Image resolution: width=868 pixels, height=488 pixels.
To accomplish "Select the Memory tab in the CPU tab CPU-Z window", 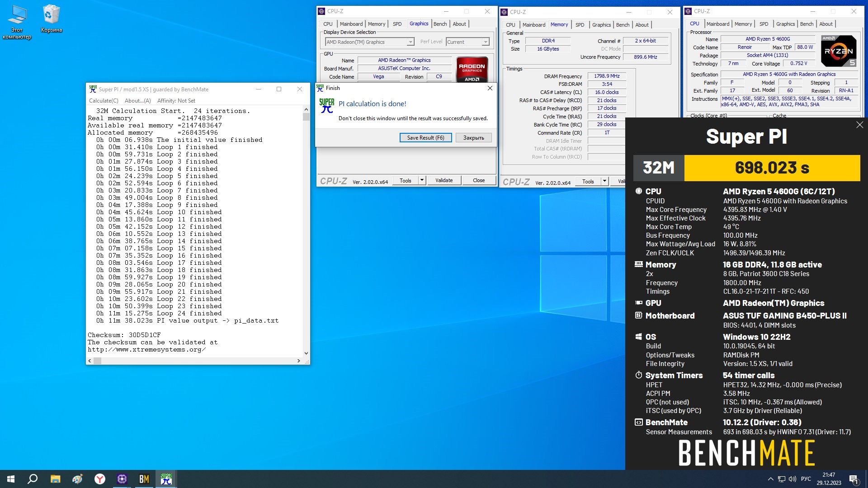I will (x=743, y=24).
